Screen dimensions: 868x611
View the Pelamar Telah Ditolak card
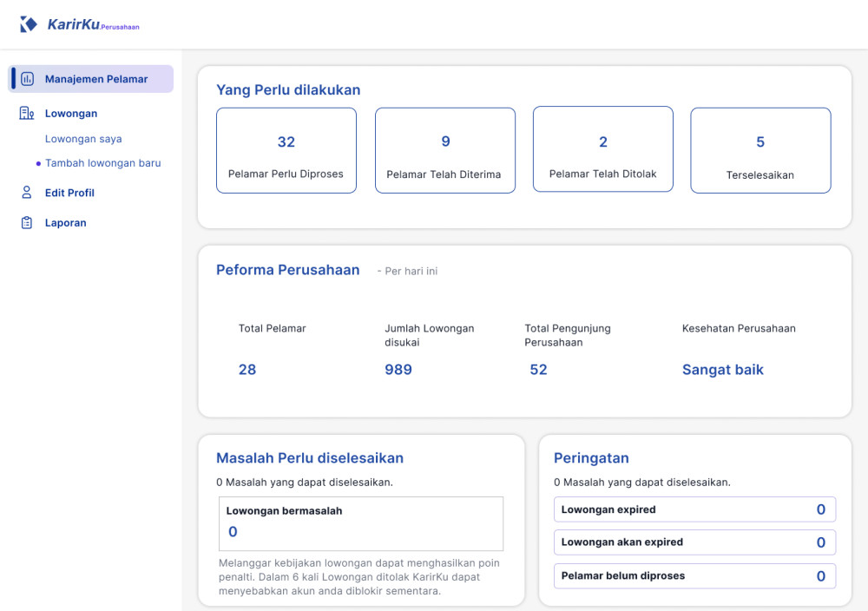(x=602, y=149)
